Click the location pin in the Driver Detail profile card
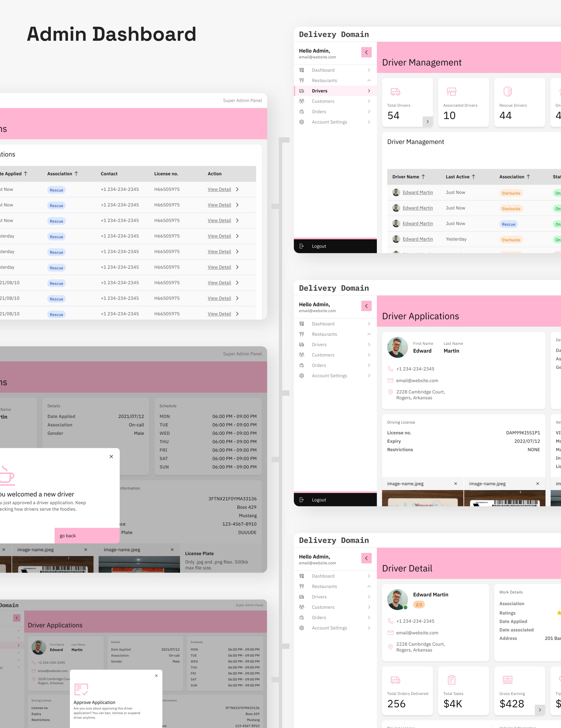 [390, 647]
